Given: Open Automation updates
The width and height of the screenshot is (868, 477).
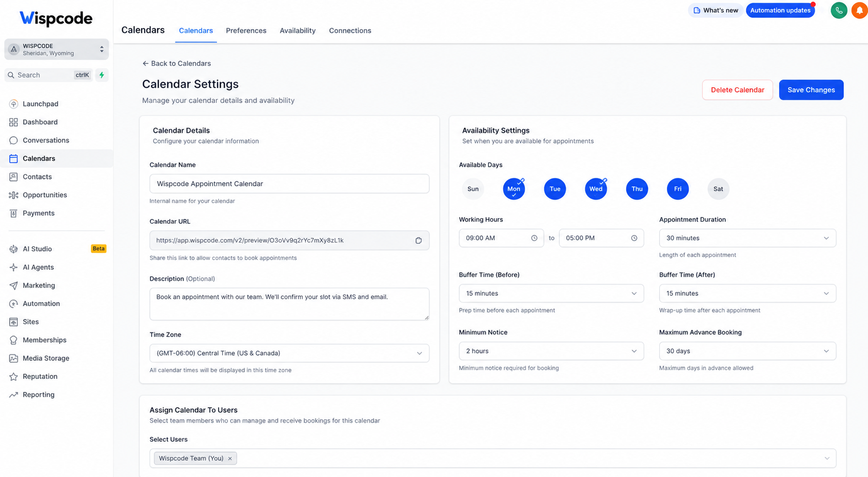Looking at the screenshot, I should point(780,10).
